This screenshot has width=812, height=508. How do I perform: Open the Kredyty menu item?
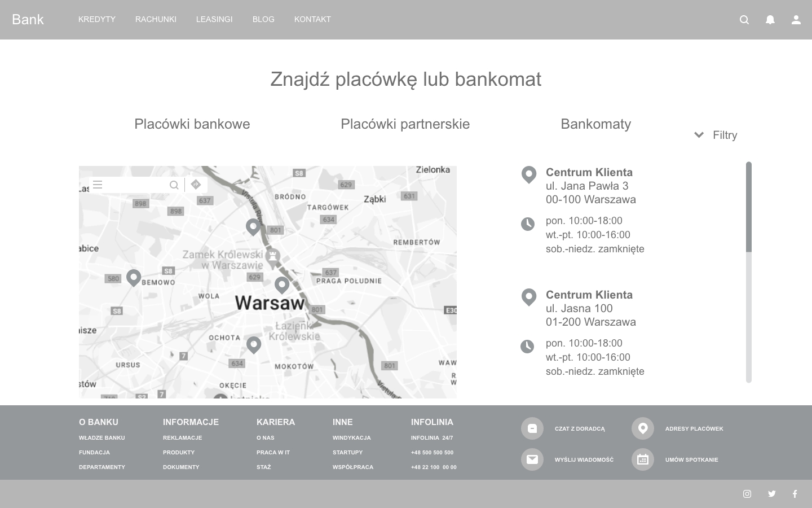[x=97, y=19]
